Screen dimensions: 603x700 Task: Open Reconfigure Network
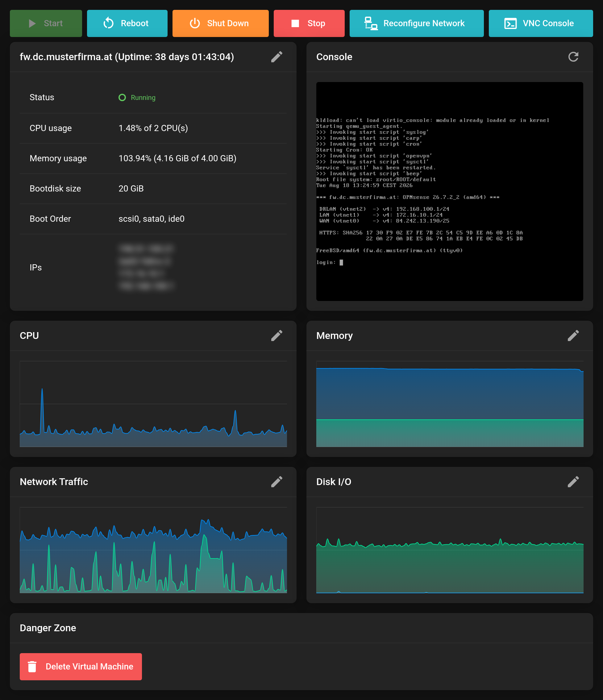tap(416, 23)
